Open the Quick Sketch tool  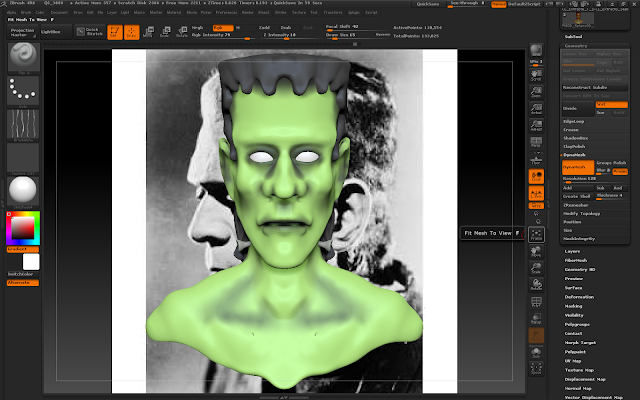90,32
